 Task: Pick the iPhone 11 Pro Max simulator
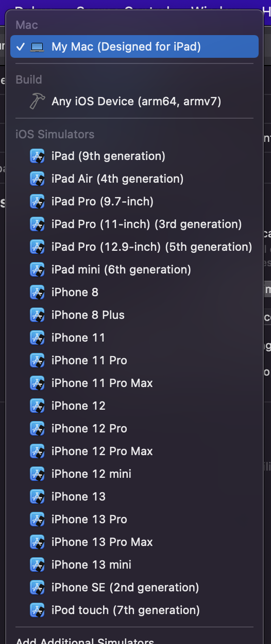pyautogui.click(x=134, y=383)
